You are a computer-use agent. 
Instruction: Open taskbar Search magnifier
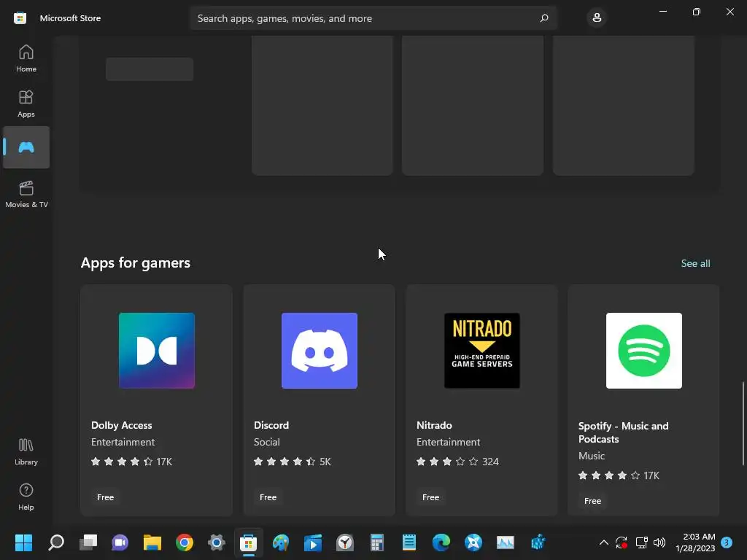(55, 542)
